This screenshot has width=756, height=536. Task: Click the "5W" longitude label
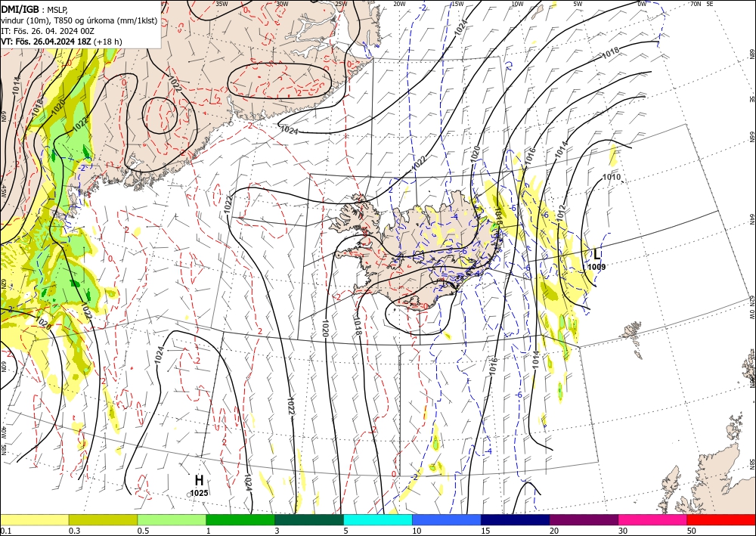coord(578,4)
